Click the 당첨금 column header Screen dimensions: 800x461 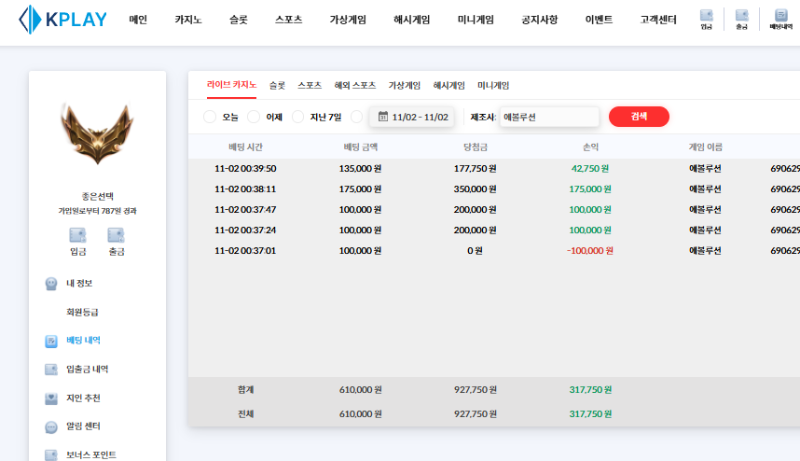tap(476, 147)
